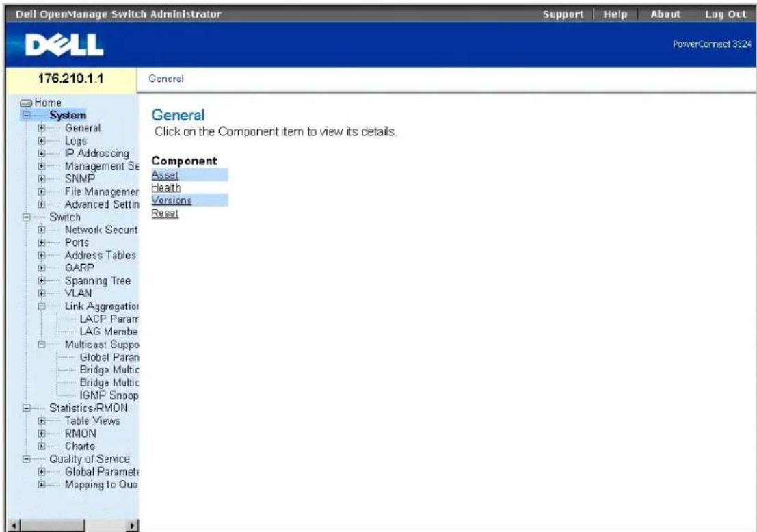
Task: Expand the File Management node
Action: coord(42,191)
